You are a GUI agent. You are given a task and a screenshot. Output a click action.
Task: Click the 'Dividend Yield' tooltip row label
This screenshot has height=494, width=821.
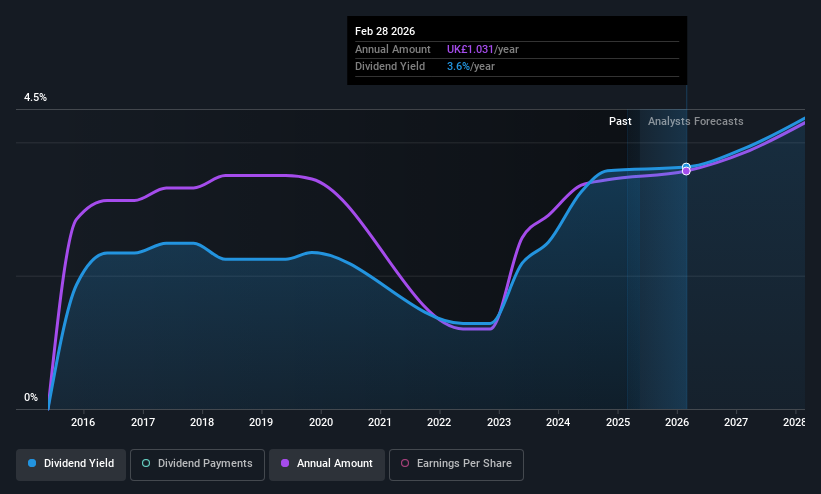(x=390, y=67)
